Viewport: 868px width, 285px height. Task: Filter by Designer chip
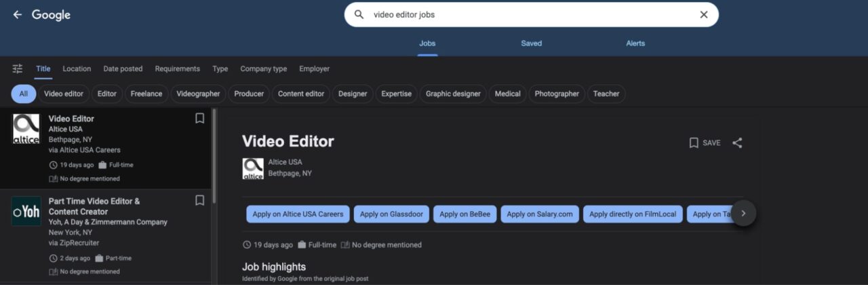pyautogui.click(x=353, y=94)
